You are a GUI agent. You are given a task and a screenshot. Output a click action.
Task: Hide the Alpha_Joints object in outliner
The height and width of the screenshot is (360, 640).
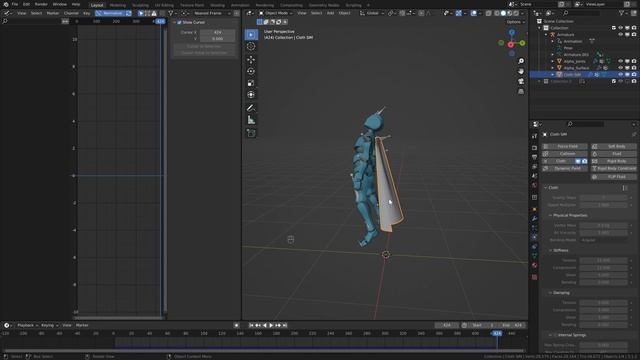coord(620,61)
